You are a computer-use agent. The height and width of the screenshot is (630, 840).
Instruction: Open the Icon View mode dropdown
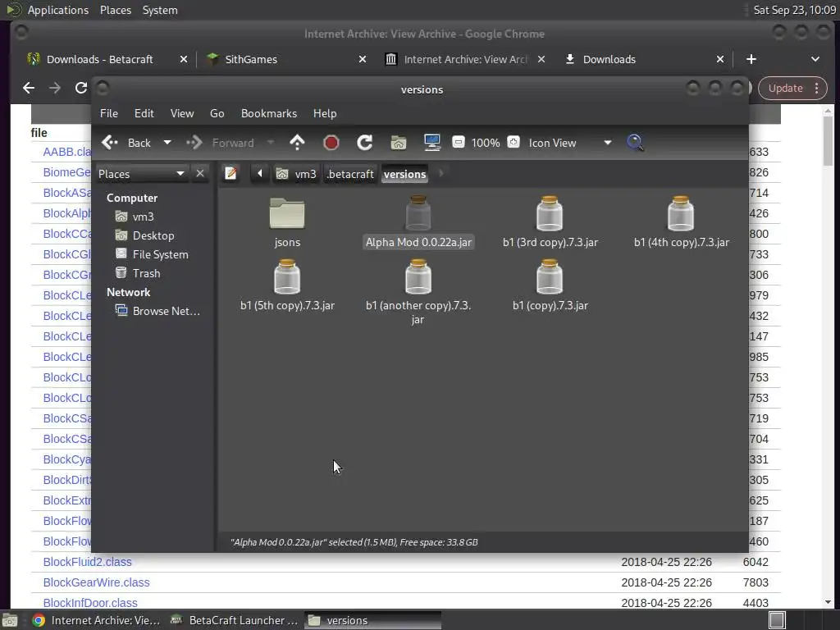pyautogui.click(x=570, y=143)
